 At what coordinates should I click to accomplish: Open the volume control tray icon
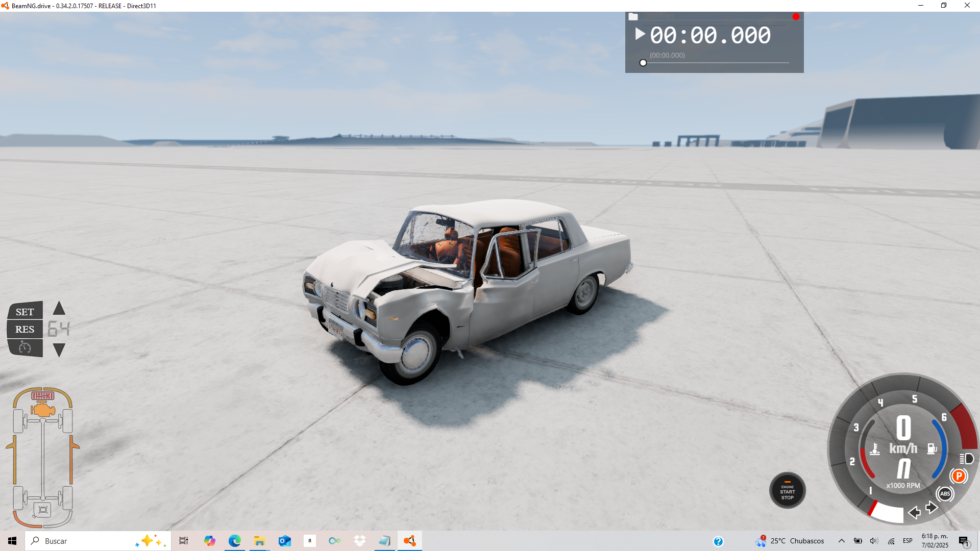pyautogui.click(x=874, y=541)
